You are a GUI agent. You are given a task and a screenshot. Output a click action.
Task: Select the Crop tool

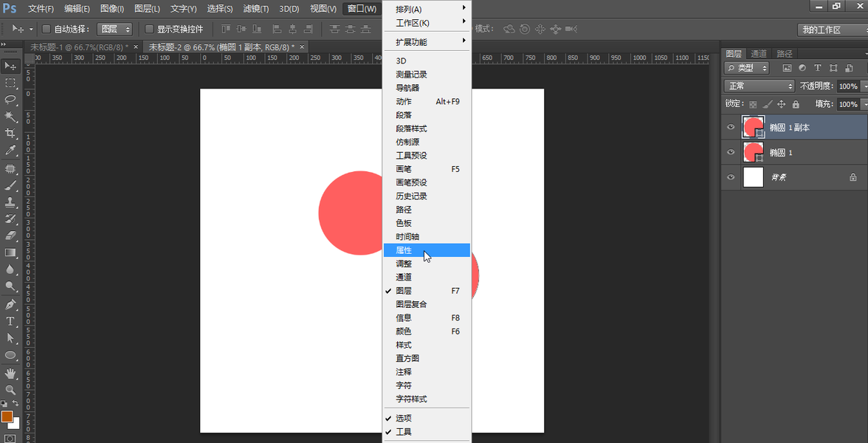10,133
